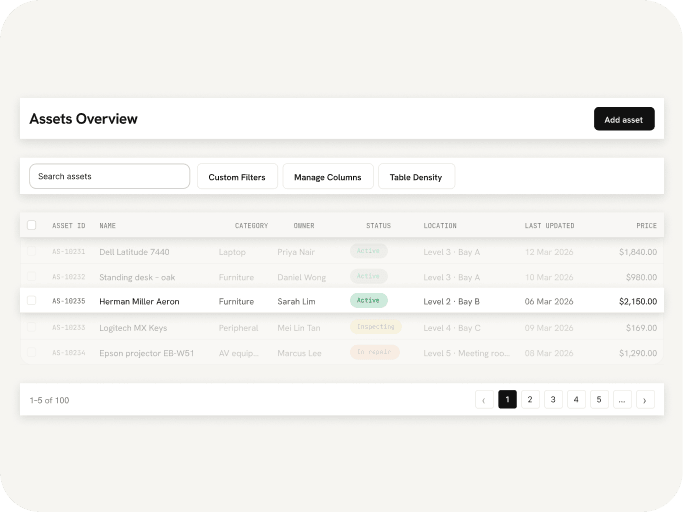This screenshot has width=683, height=512.
Task: Click the price $1,290.00
Action: click(x=638, y=353)
